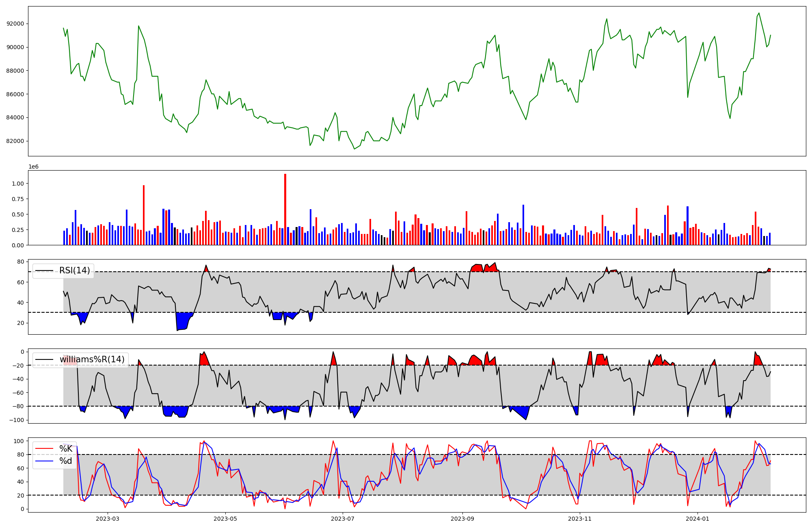
Task: Click the 80 label on RSI axis
Action: click(x=20, y=262)
